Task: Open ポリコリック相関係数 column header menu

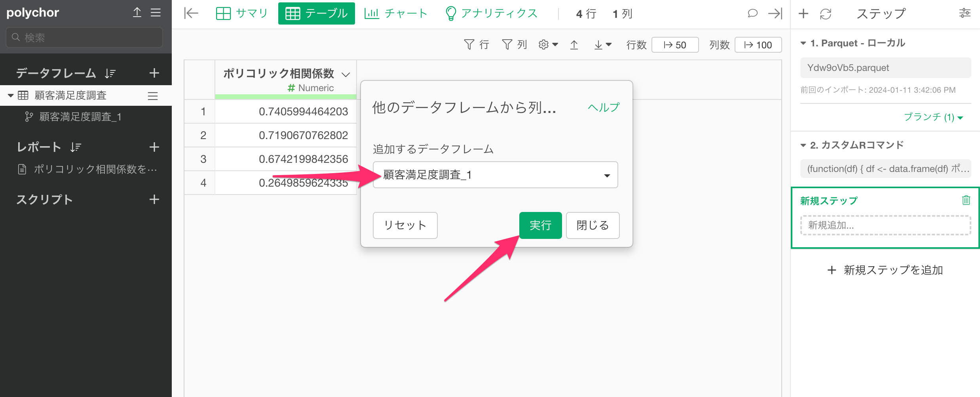Action: coord(346,74)
